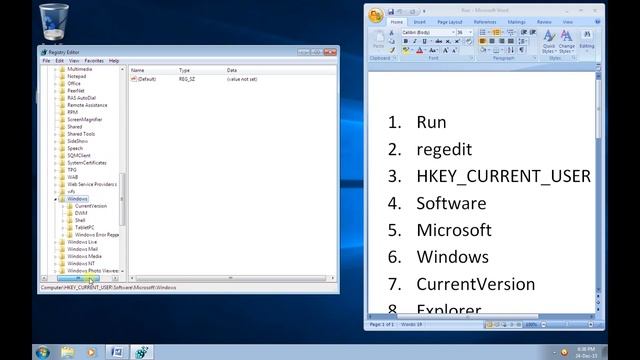Open the font size dropdown
The image size is (640, 360).
click(470, 32)
